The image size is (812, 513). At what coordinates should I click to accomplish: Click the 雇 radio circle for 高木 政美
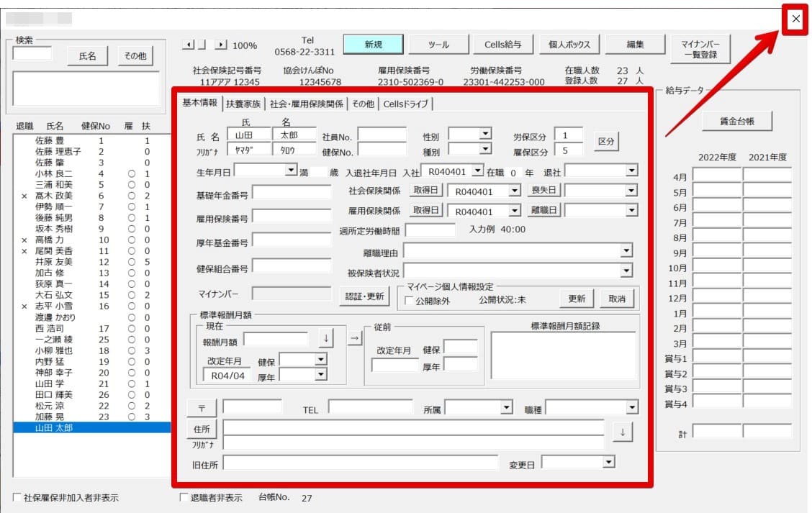click(132, 196)
